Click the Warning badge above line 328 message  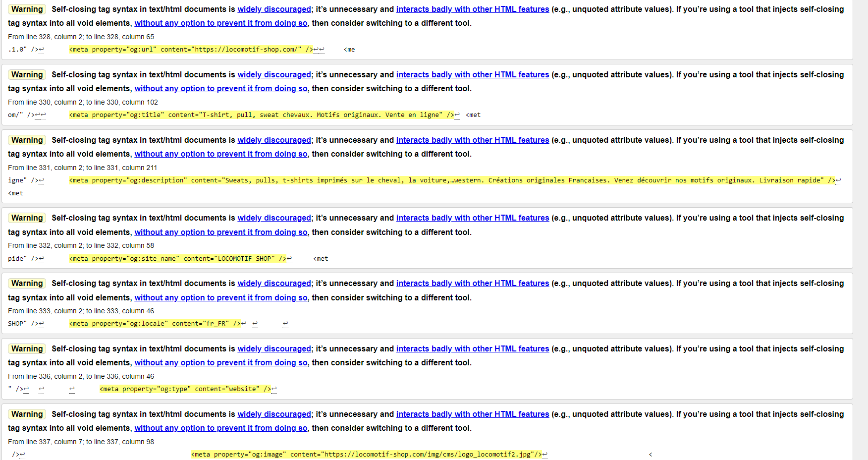click(x=27, y=9)
